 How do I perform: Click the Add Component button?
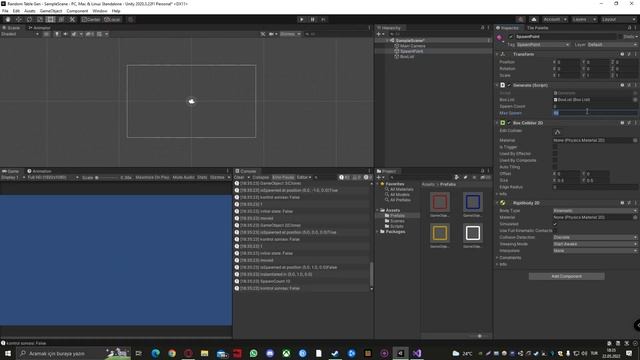click(x=567, y=276)
